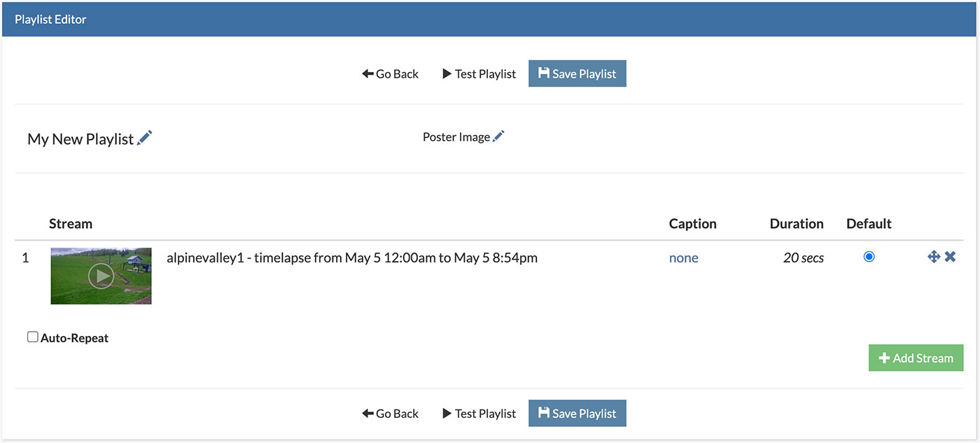
Task: Click the top Go Back link
Action: point(391,73)
